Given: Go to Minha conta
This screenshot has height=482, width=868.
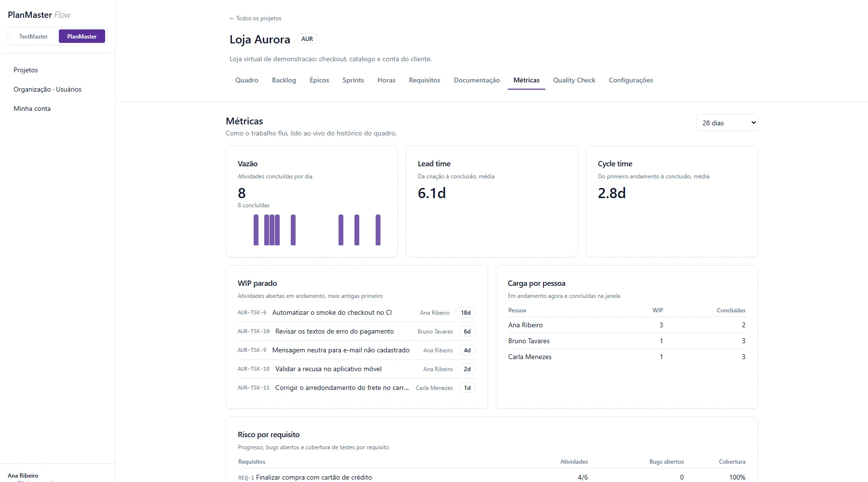Looking at the screenshot, I should tap(32, 108).
